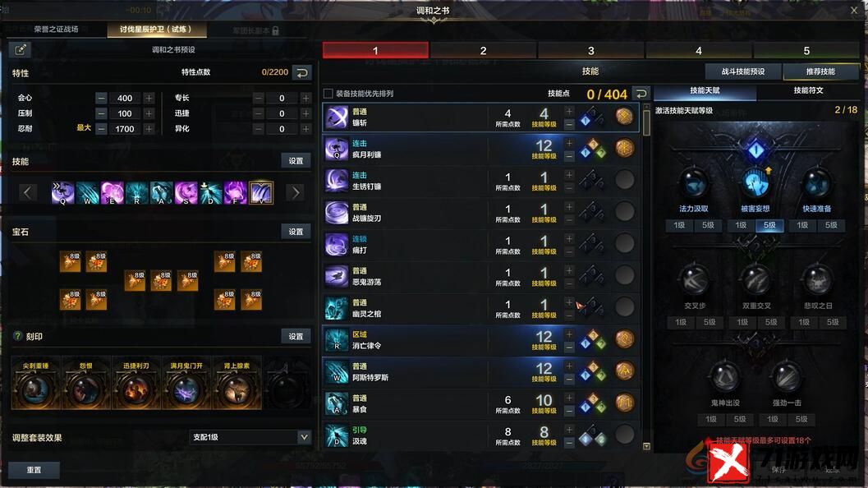The height and width of the screenshot is (488, 868).
Task: Reset the 特性点数 points with the return icon
Action: pyautogui.click(x=301, y=72)
